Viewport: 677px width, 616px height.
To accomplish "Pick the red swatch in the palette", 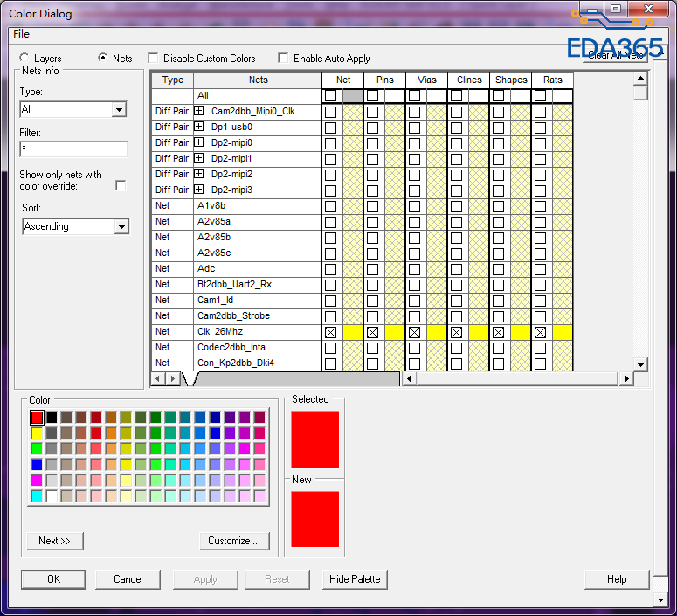I will [x=38, y=418].
